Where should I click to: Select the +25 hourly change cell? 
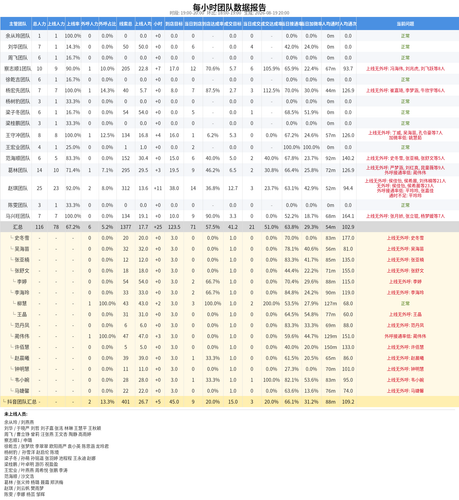click(x=158, y=227)
